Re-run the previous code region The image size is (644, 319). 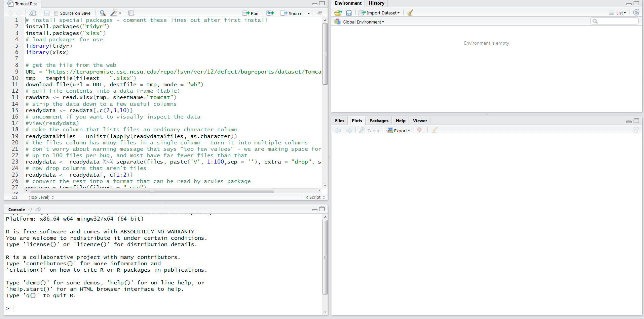[x=270, y=13]
